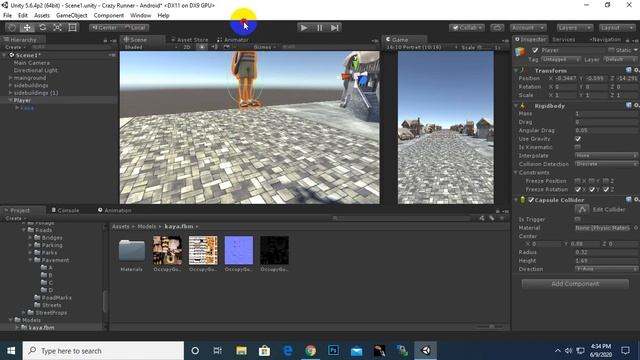Select the Move tool

pos(27,27)
